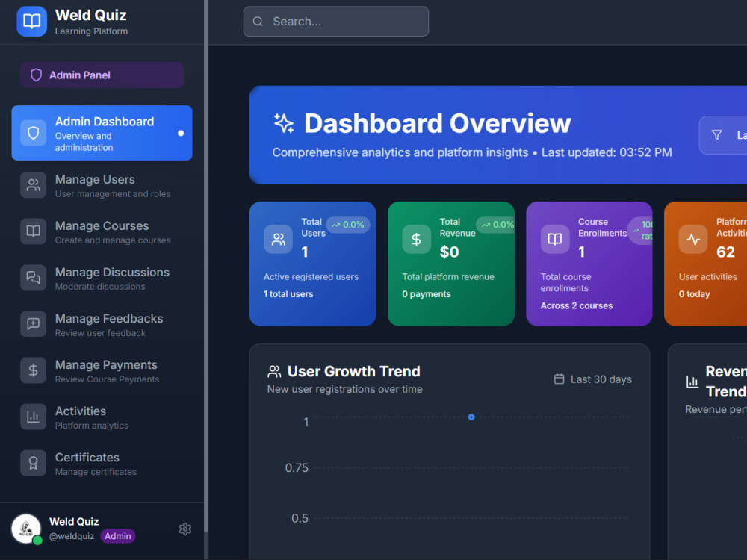Click the @weldquiz username text

pyautogui.click(x=72, y=536)
